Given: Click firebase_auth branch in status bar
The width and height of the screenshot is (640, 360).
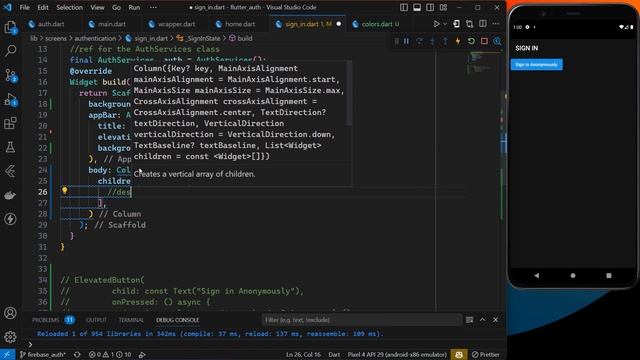Looking at the screenshot, I should pyautogui.click(x=42, y=354).
